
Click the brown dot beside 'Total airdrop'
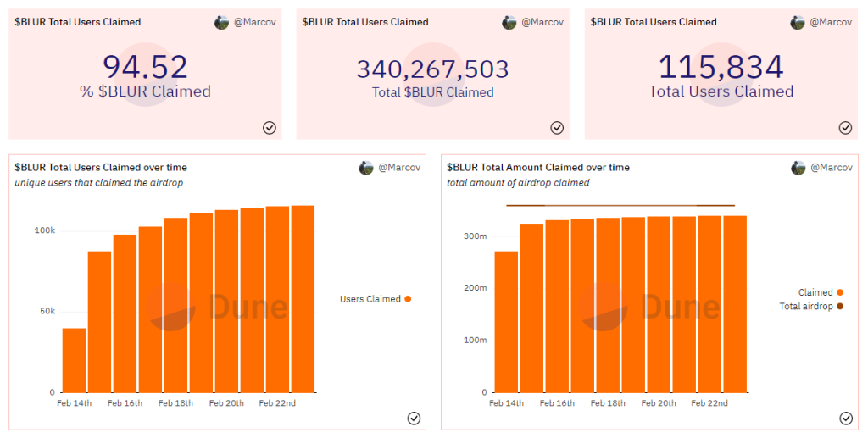pyautogui.click(x=840, y=306)
